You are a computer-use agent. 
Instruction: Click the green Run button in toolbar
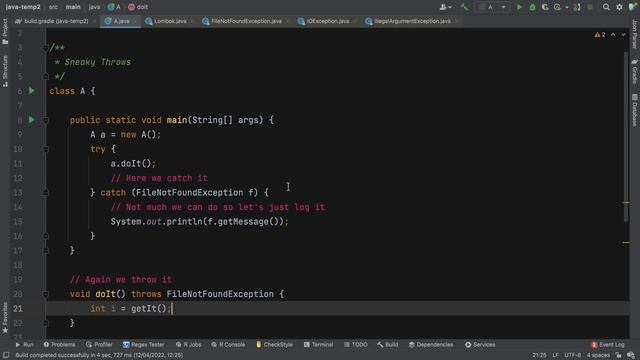(x=519, y=7)
